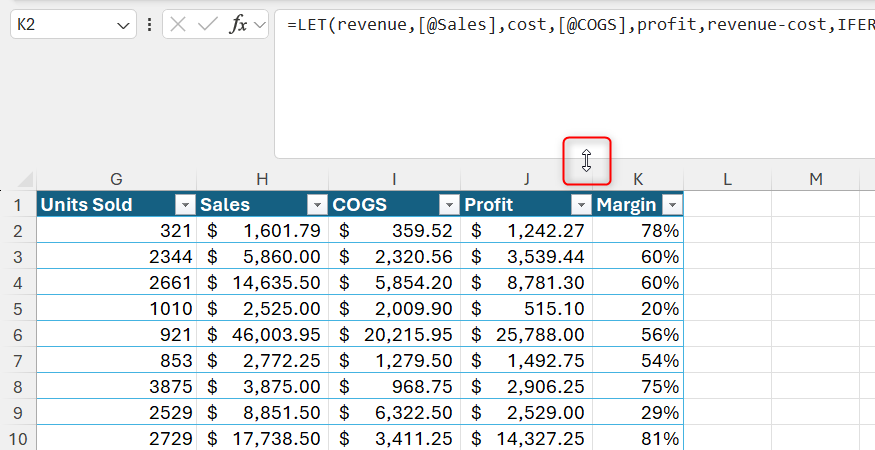Select the cell with 2344 units sold
The height and width of the screenshot is (450, 875).
tap(116, 257)
